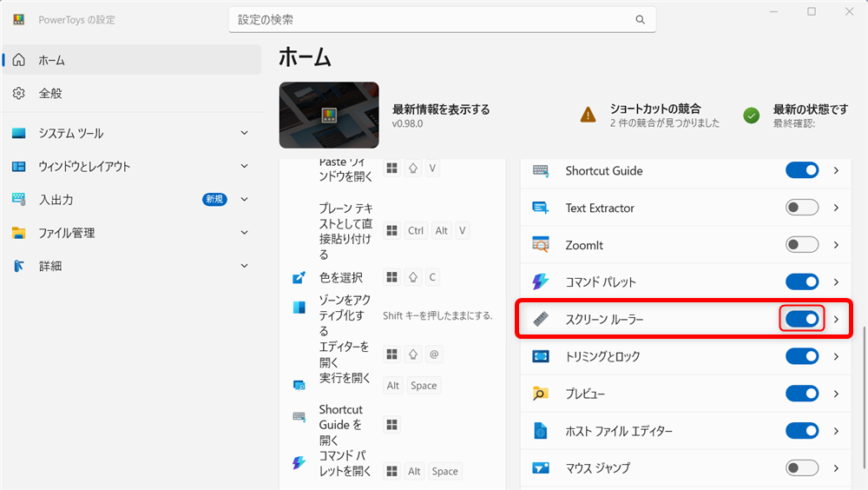This screenshot has width=868, height=490.
Task: Click the keyboard icon beside Shortcut Guide を開く
Action: click(299, 417)
